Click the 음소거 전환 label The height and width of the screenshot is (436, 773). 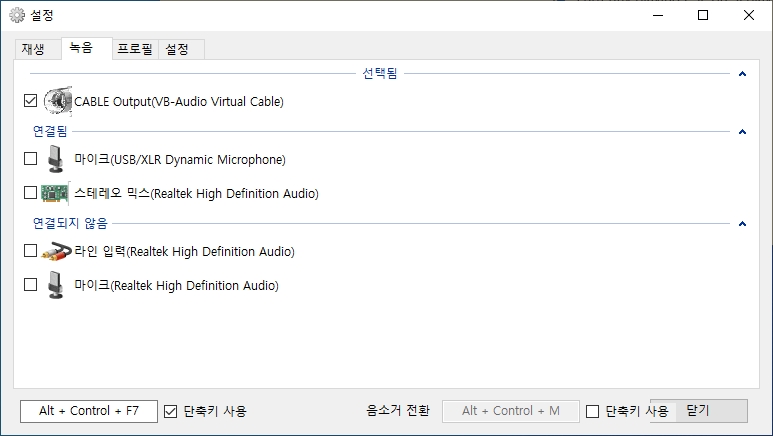click(x=398, y=410)
